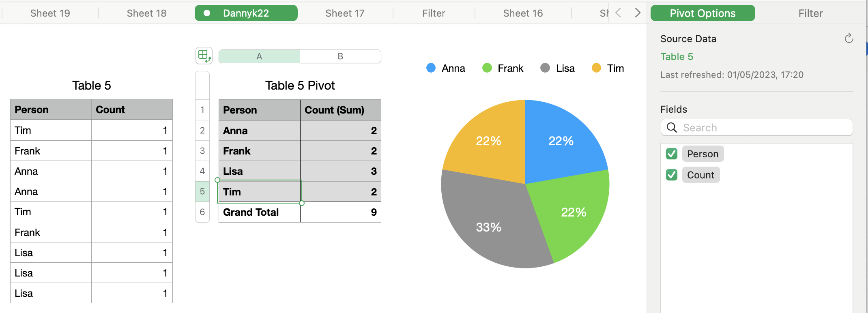Select column A header of the pivot table
The height and width of the screenshot is (313, 868).
pyautogui.click(x=259, y=56)
